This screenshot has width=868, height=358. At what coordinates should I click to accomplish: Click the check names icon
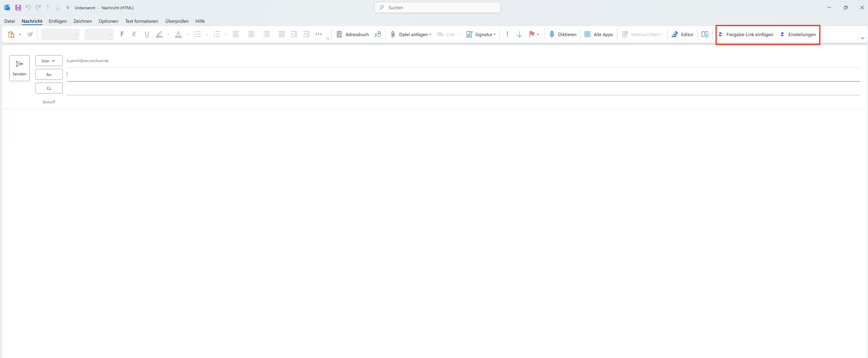377,34
